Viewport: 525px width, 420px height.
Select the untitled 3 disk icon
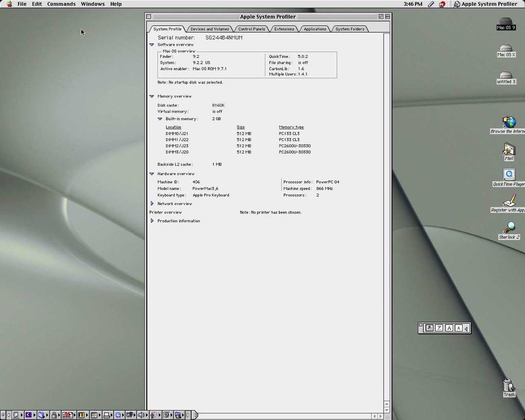[x=506, y=78]
